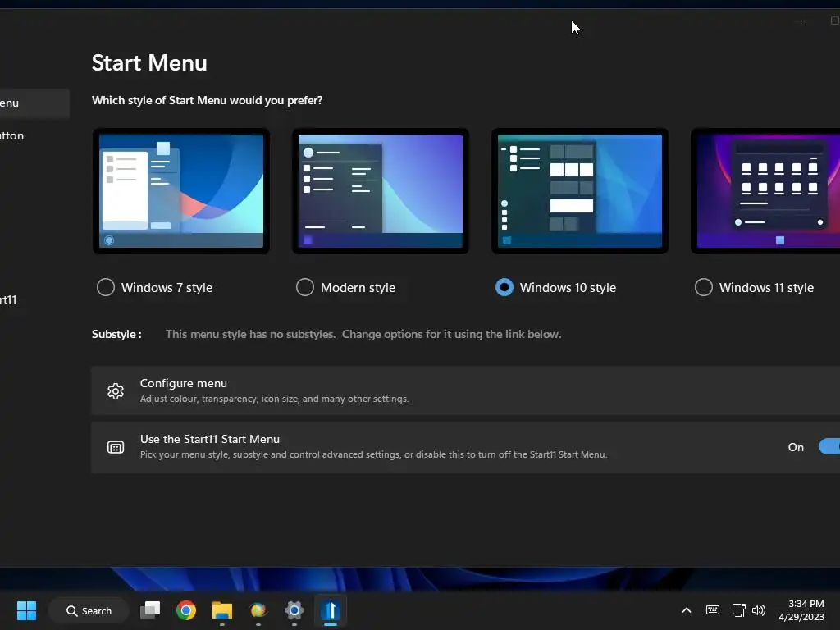Open the Windows Start button on taskbar
The width and height of the screenshot is (840, 630).
tap(26, 610)
